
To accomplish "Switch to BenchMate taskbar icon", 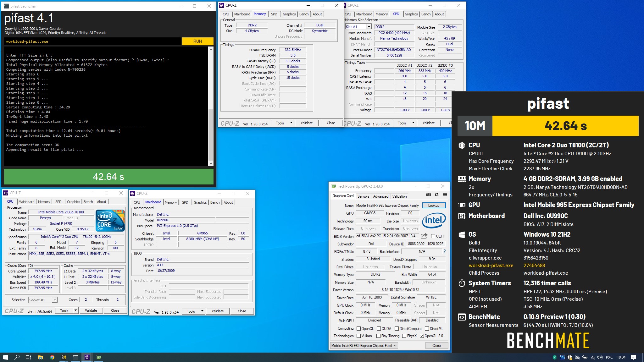I will pyautogui.click(x=64, y=357).
